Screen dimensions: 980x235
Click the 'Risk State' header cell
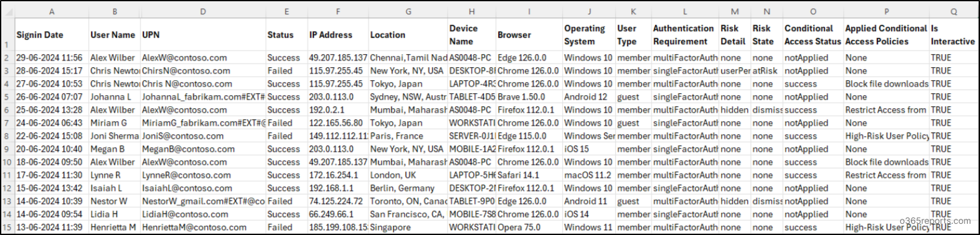tap(766, 35)
